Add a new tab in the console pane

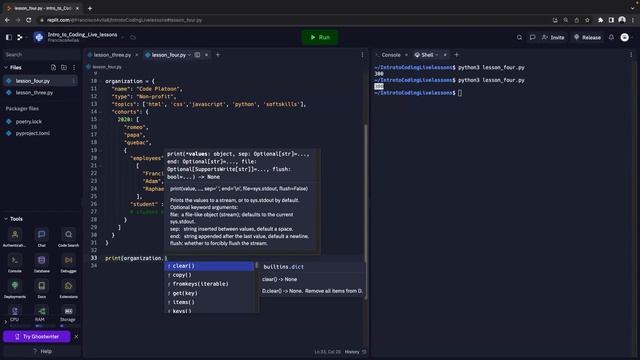click(457, 55)
